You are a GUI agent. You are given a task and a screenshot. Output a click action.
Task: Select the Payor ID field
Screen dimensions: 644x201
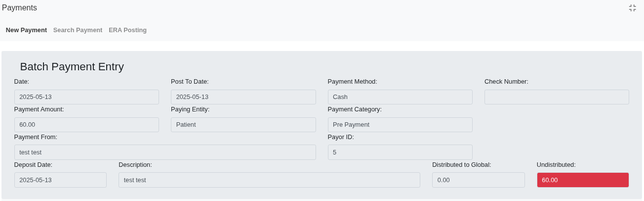(400, 152)
